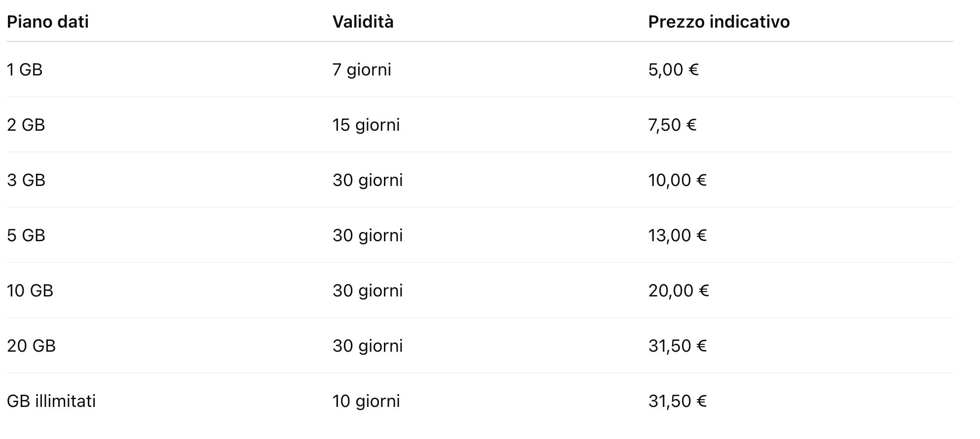980x439 pixels.
Task: Click the 7,50 € price
Action: click(672, 125)
